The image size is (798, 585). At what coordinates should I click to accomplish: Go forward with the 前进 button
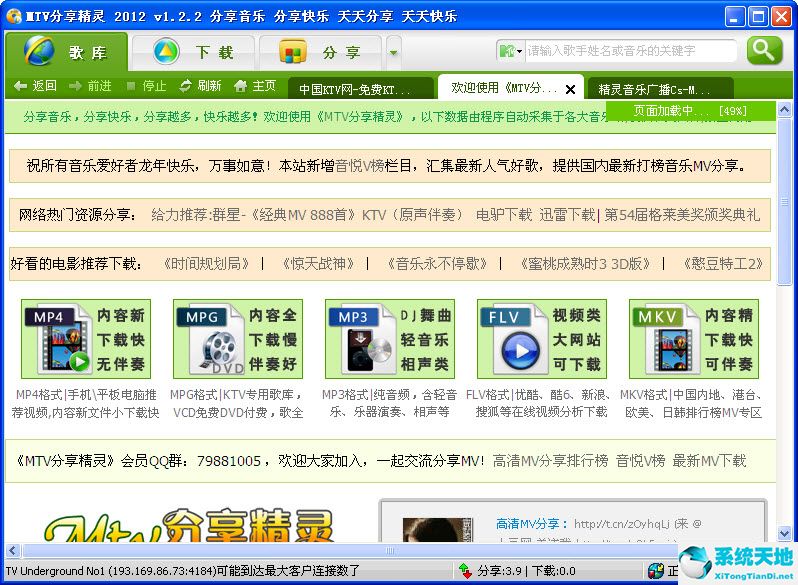pyautogui.click(x=90, y=86)
